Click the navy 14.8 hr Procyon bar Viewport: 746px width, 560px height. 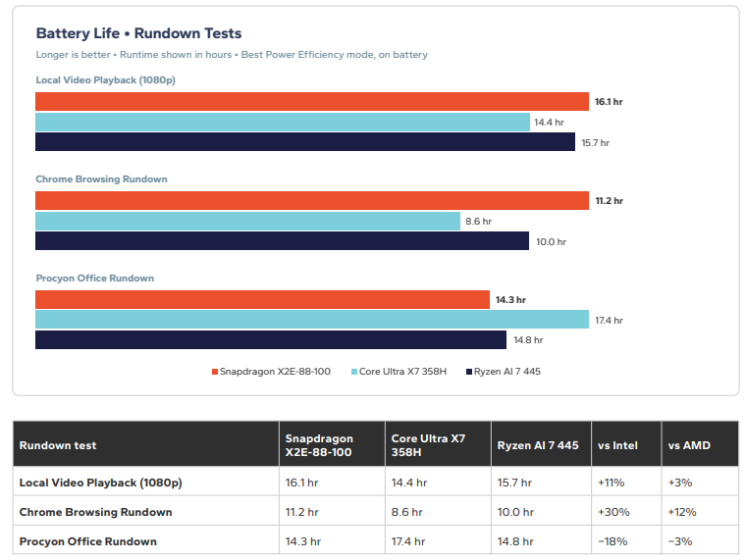[271, 340]
